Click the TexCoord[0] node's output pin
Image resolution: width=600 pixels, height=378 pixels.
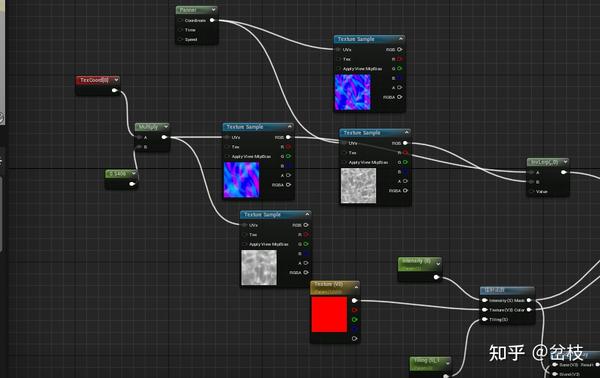click(x=114, y=90)
